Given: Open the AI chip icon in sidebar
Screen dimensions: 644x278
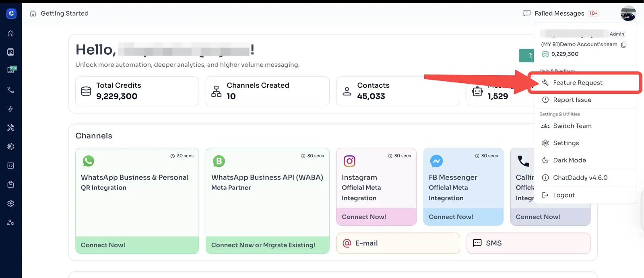Looking at the screenshot, I should click(x=11, y=147).
